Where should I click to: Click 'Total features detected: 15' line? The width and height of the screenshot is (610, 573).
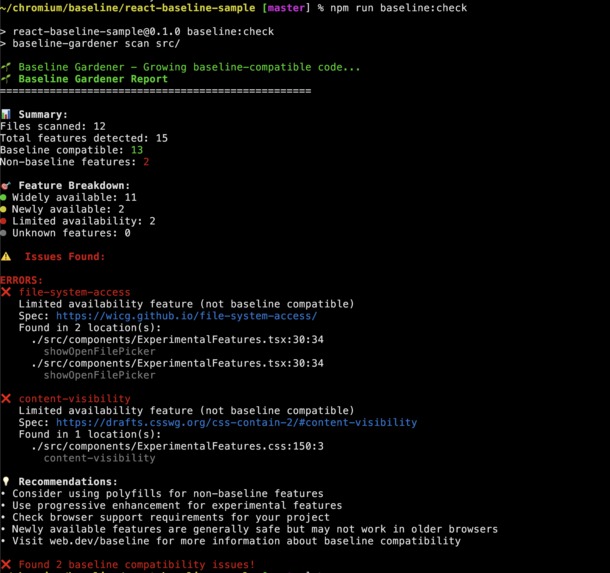(x=84, y=138)
